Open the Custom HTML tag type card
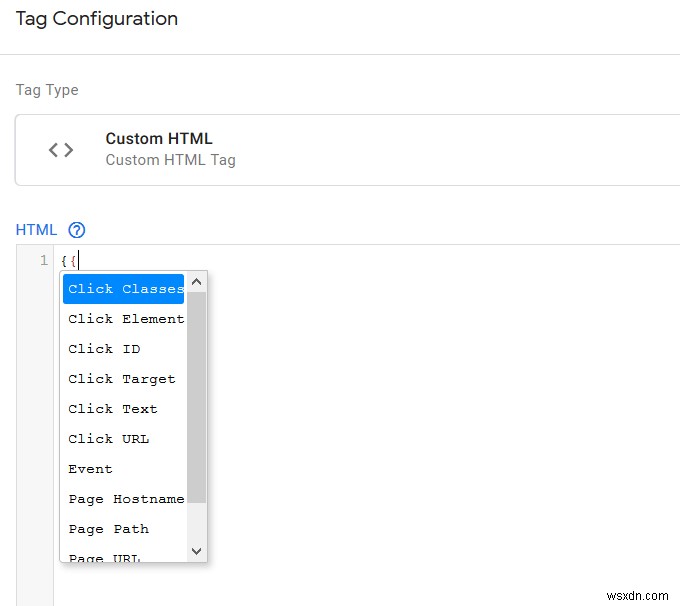The image size is (680, 606). 347,150
